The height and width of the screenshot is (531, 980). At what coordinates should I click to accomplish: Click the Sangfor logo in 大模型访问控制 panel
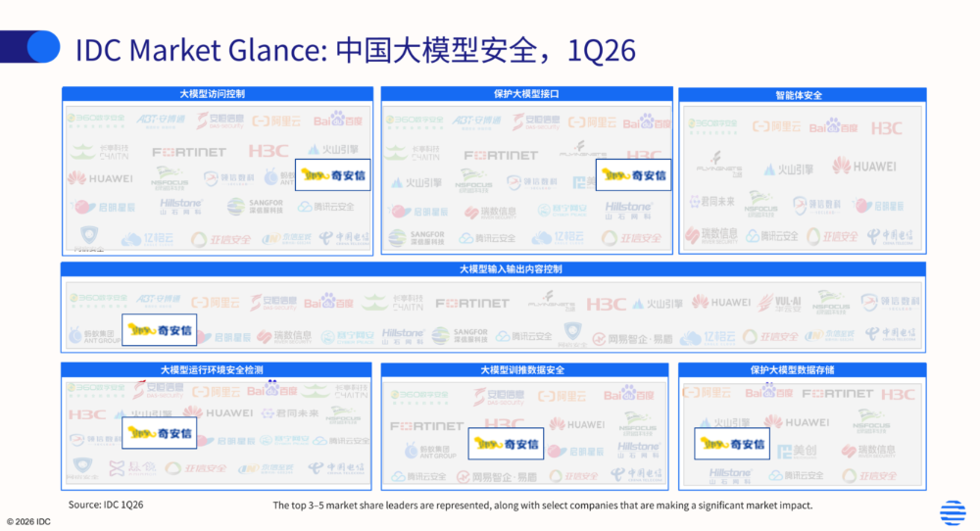pos(255,206)
